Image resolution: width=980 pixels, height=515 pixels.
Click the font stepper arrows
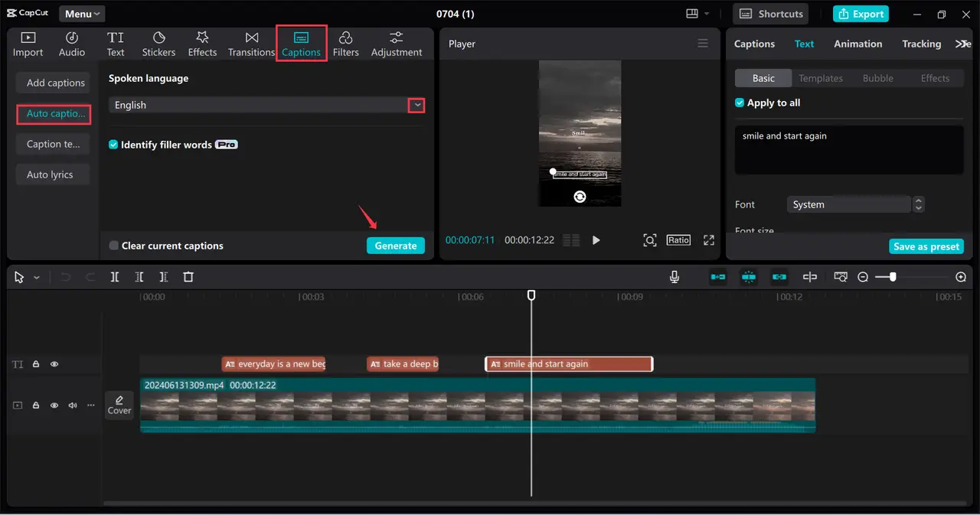coord(920,204)
